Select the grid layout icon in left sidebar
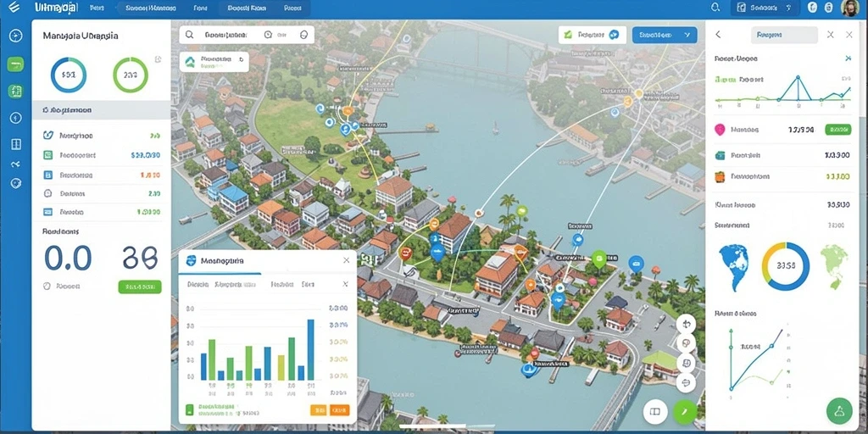This screenshot has height=434, width=868. [15, 144]
